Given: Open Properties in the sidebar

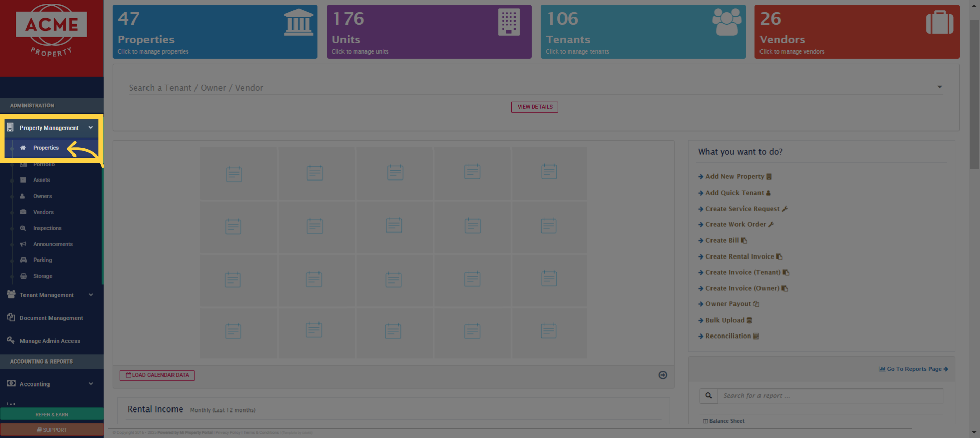Looking at the screenshot, I should click(x=46, y=148).
